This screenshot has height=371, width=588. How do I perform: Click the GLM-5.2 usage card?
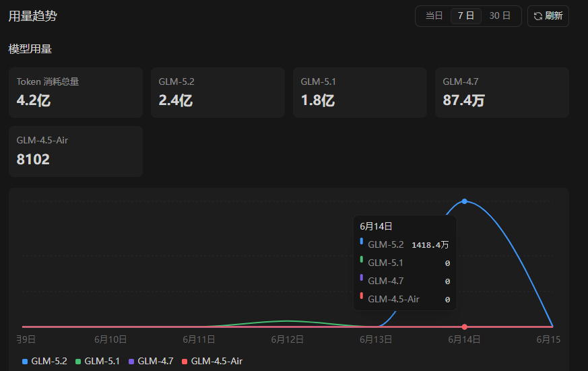tap(218, 92)
